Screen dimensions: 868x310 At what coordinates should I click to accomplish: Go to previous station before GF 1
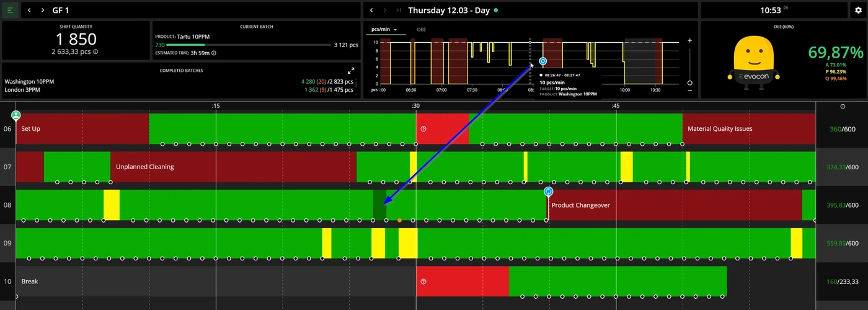coord(30,11)
